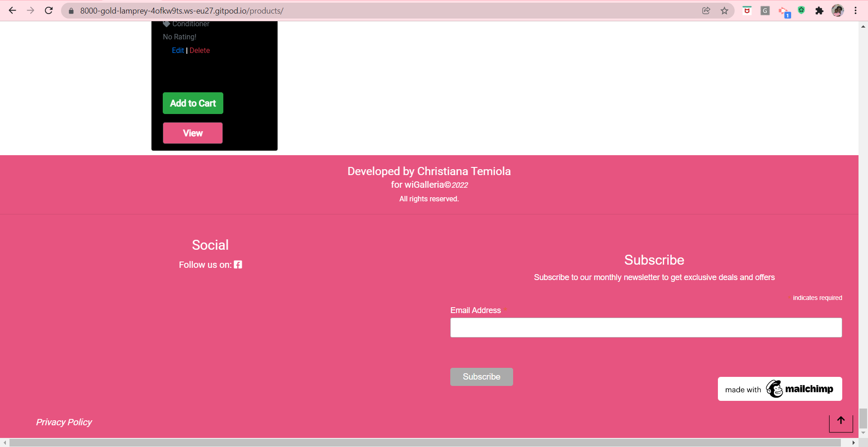Select the 'Subscribe' section heading
Viewport: 868px width, 447px height.
click(654, 260)
